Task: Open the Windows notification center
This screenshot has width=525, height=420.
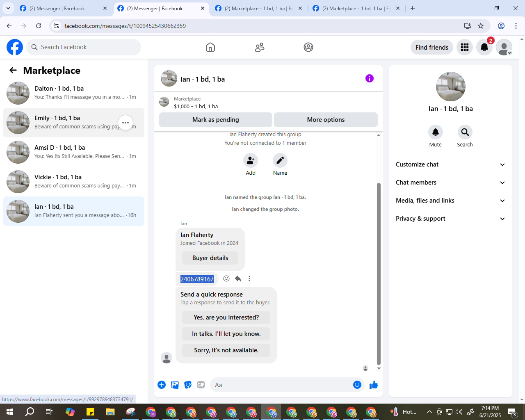Action: pos(512,412)
